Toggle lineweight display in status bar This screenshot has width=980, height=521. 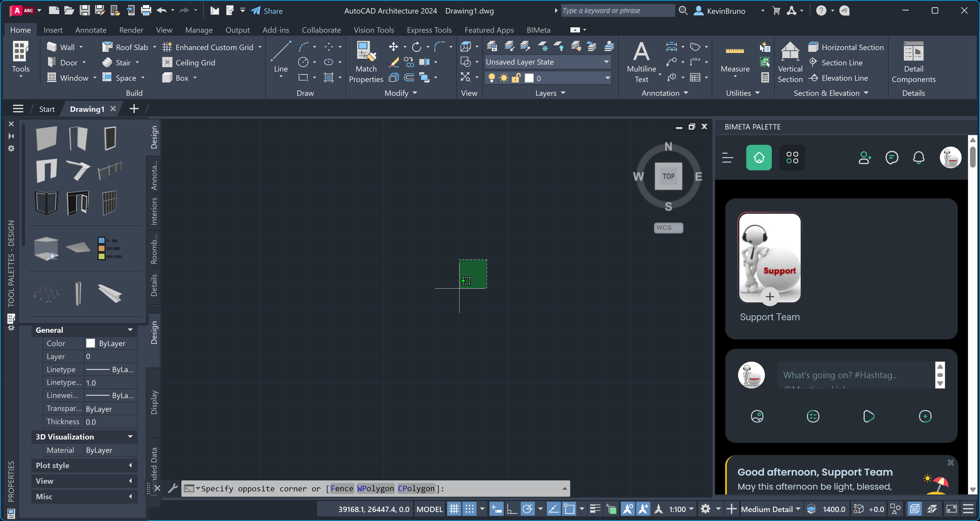pyautogui.click(x=595, y=509)
